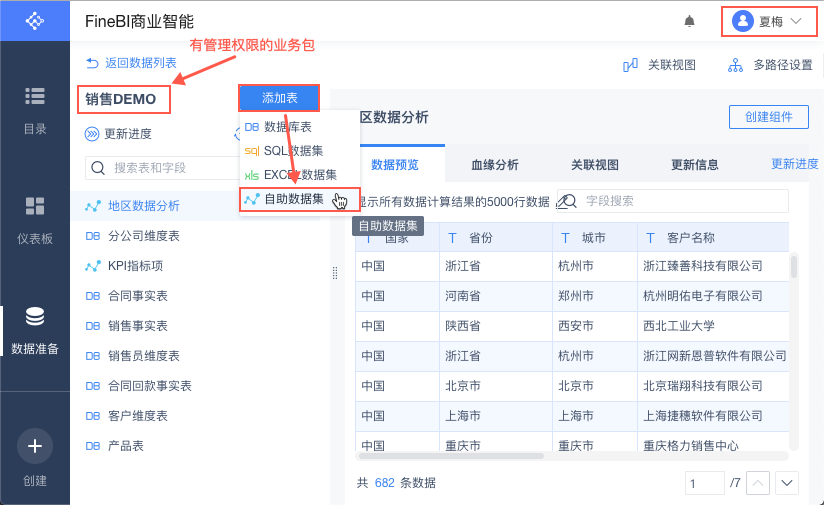Click the table's horizontal scrollbar
Viewport: 824px width, 505px height.
451,456
